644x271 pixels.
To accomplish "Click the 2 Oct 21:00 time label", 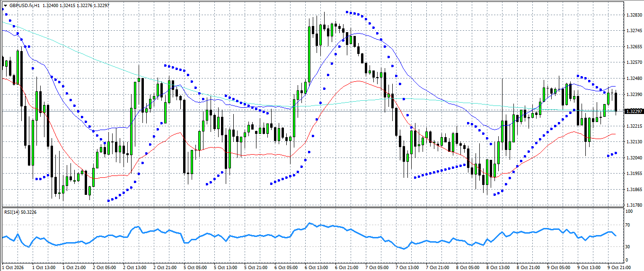I will 165,267.
